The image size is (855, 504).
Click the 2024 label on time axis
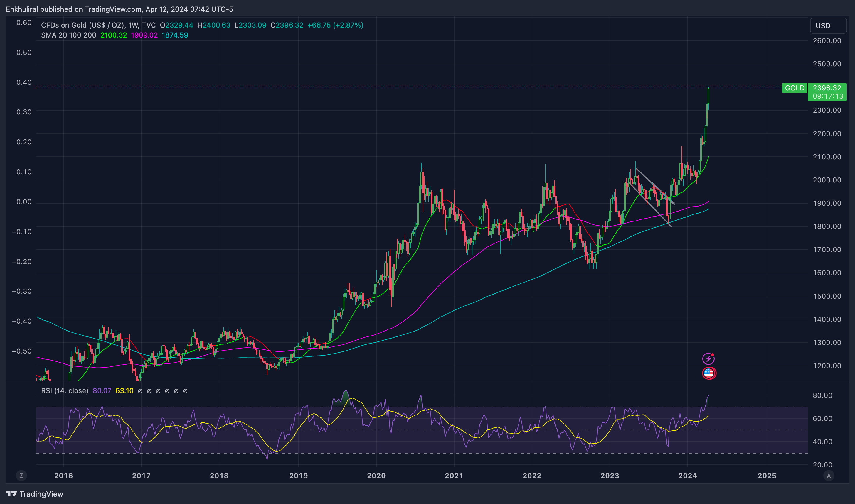click(687, 476)
